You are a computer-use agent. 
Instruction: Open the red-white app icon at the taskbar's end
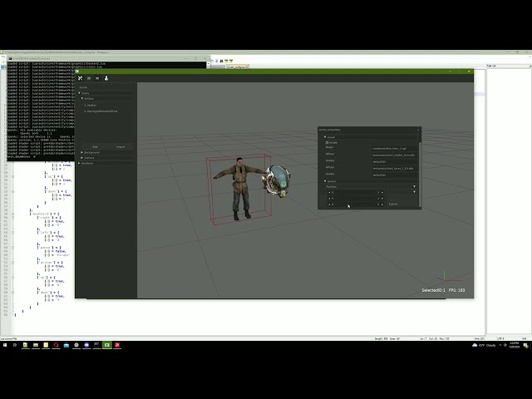pyautogui.click(x=117, y=345)
